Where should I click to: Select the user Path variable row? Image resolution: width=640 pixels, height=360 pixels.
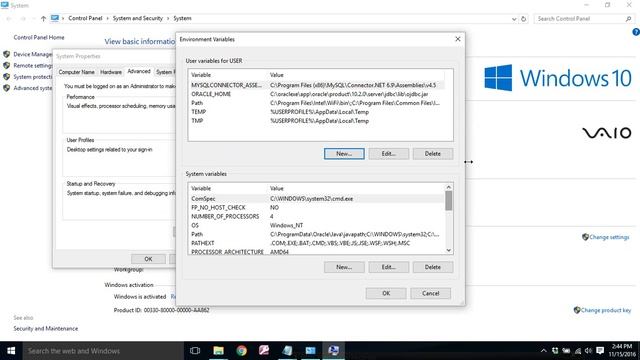(x=316, y=103)
